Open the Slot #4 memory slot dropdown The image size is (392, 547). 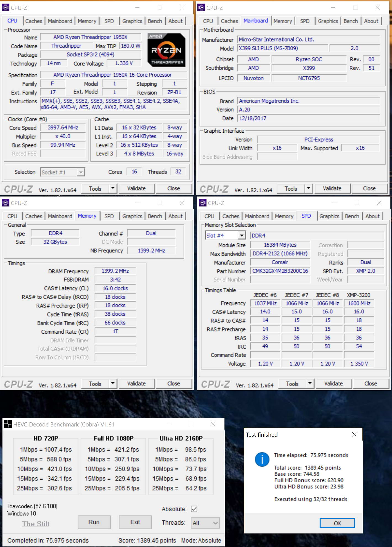pyautogui.click(x=225, y=235)
